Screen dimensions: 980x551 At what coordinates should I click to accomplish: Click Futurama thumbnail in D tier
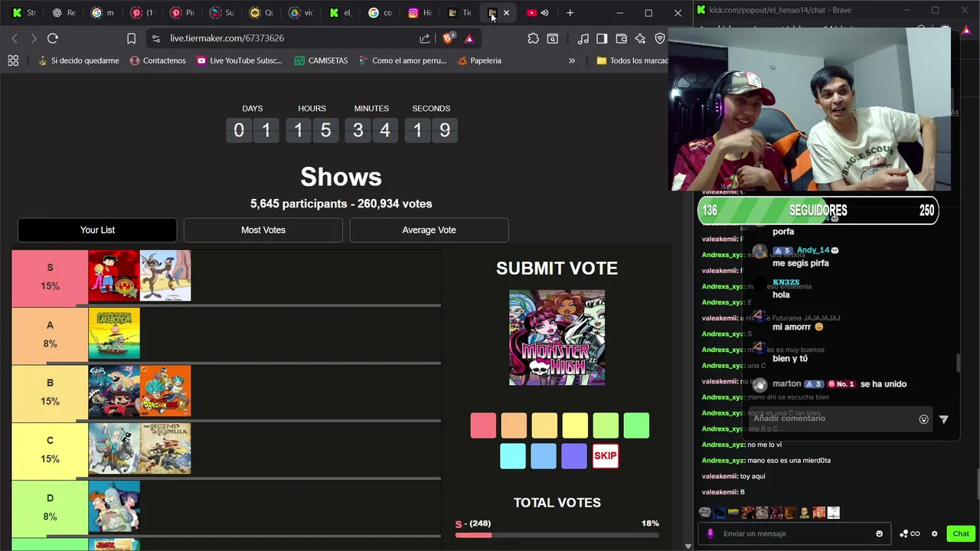click(114, 506)
